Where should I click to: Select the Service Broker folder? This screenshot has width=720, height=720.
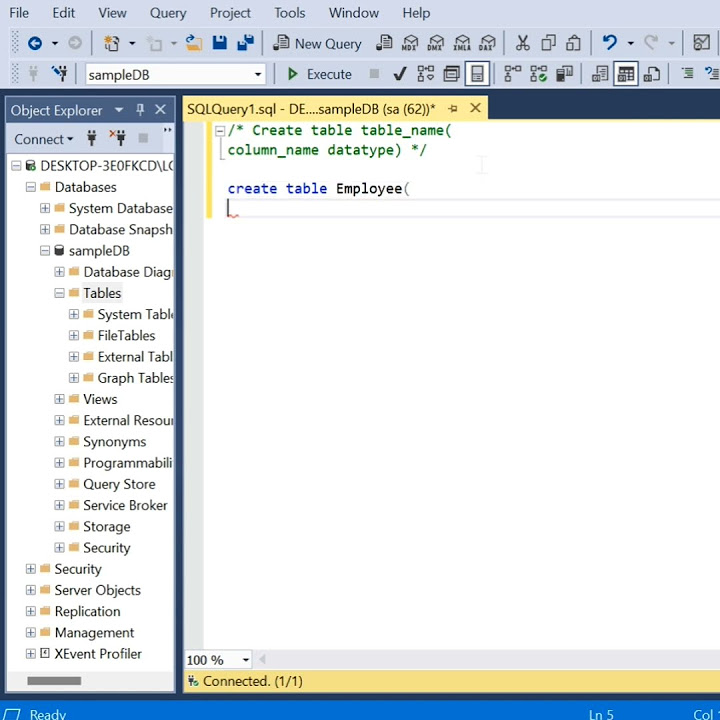[x=125, y=505]
